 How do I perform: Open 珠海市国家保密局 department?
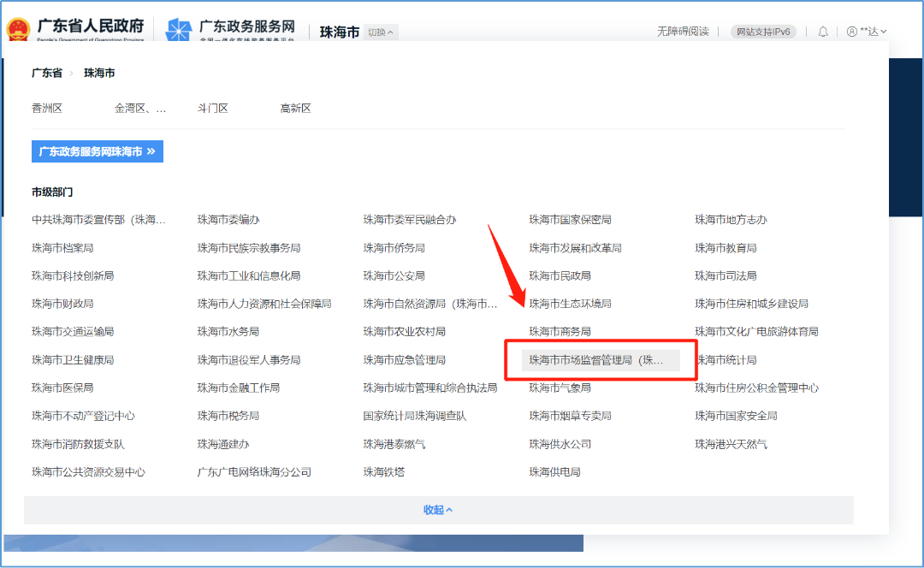(x=570, y=220)
